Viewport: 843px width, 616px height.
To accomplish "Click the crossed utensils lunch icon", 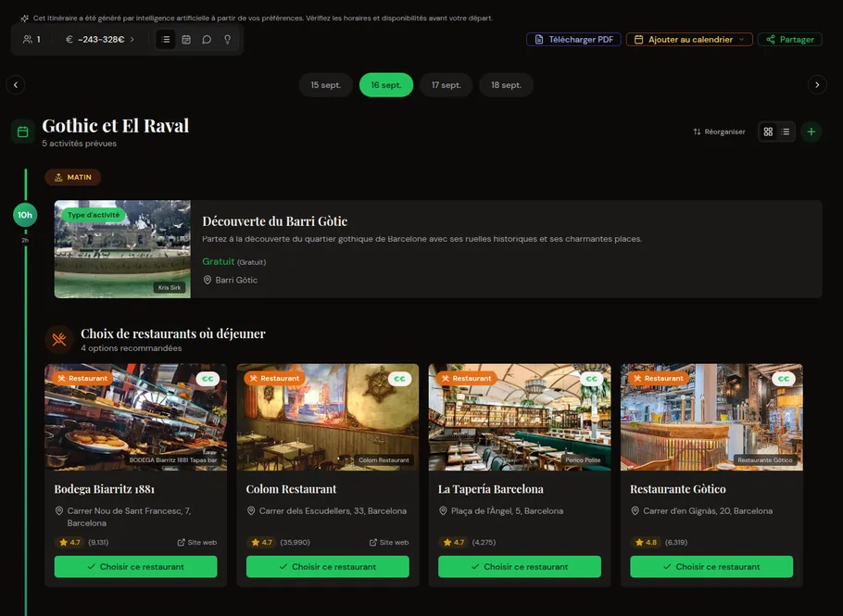I will point(59,339).
